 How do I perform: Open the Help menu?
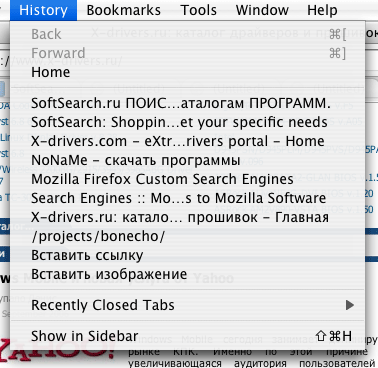tap(322, 10)
